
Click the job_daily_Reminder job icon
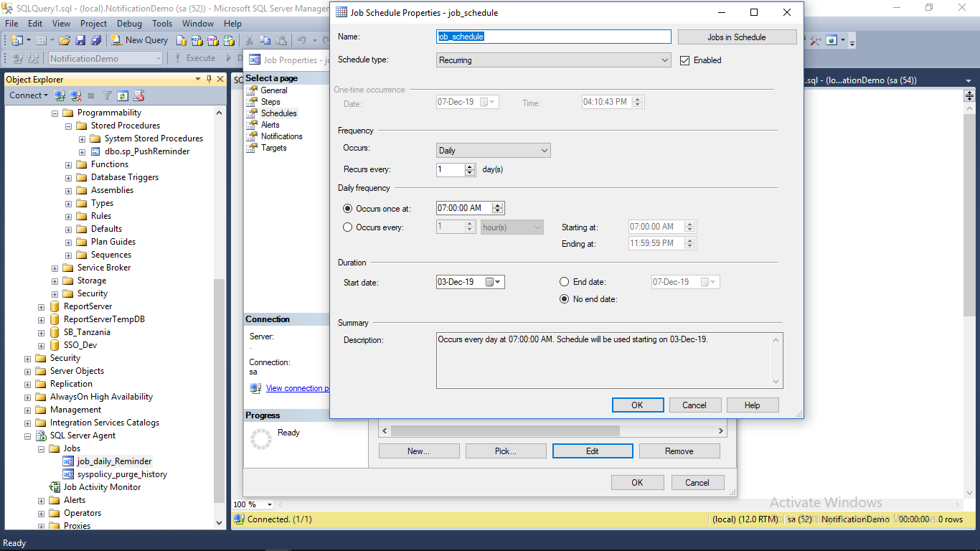click(x=69, y=461)
